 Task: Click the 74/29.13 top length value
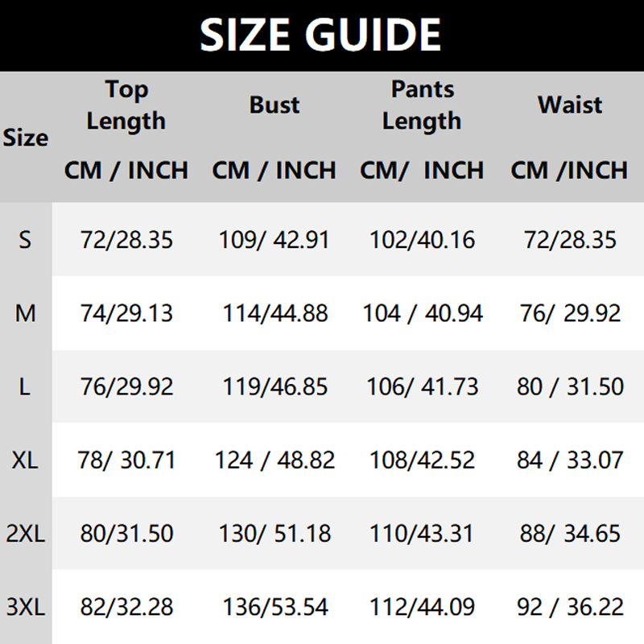[x=126, y=313]
